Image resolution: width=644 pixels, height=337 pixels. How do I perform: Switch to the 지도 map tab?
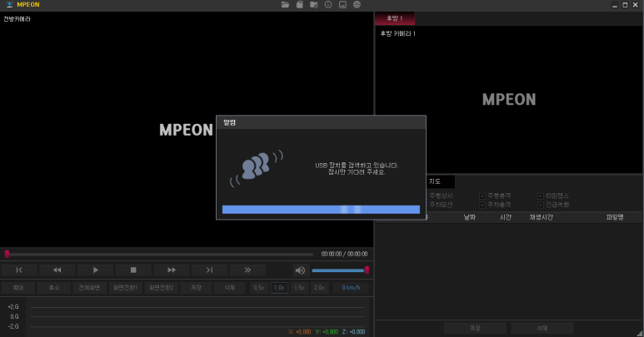coord(435,181)
